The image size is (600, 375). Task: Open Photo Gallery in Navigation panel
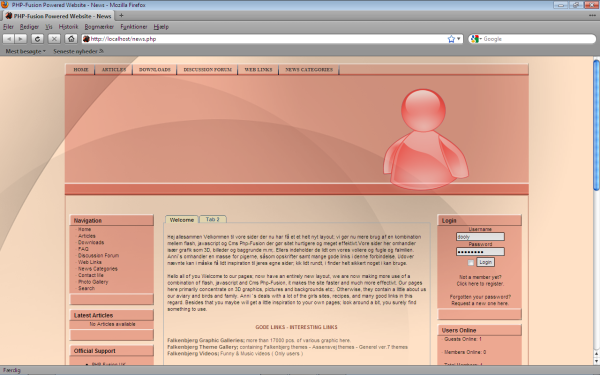(x=93, y=282)
